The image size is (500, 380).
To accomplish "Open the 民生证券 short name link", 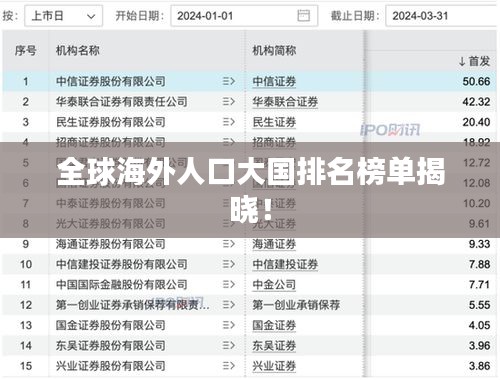I will coord(274,122).
